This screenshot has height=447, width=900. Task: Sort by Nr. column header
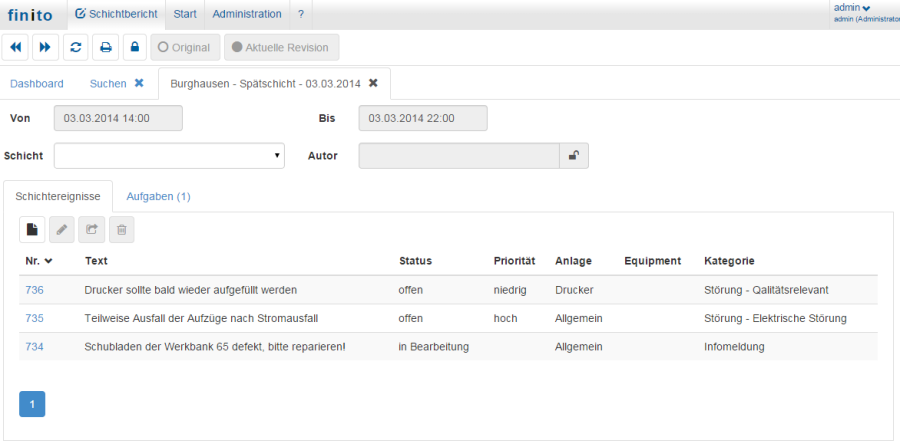[39, 261]
